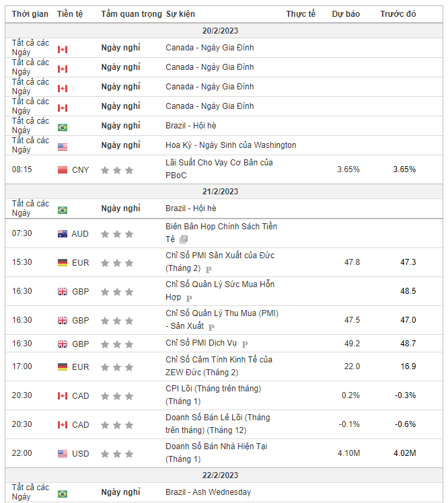Click the Brazil flag in the Ash Wednesday row

63,494
